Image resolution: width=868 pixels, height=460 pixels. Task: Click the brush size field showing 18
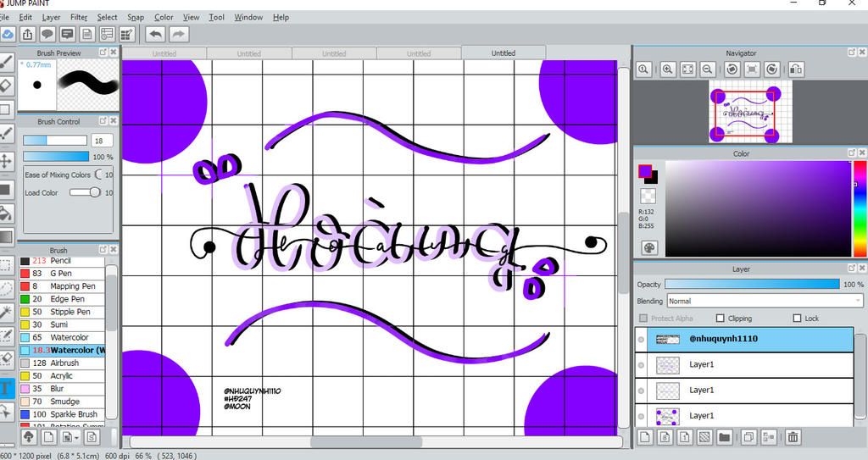[x=102, y=141]
